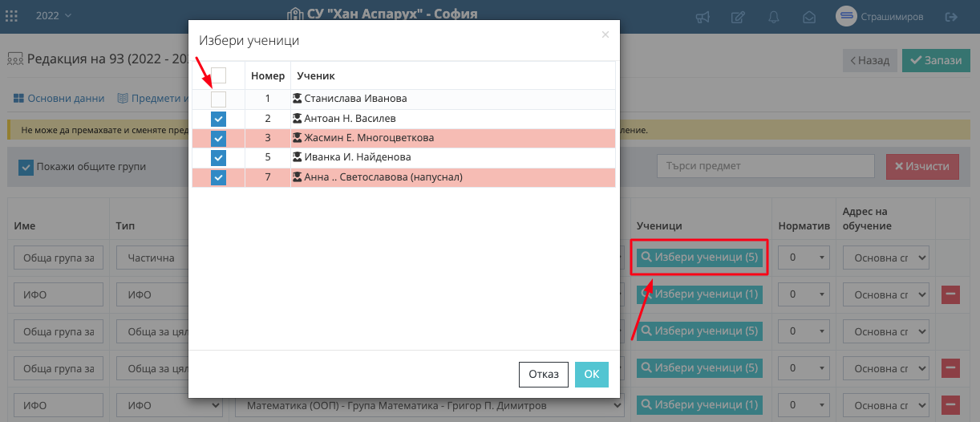Confirm selection with the OK button

(x=591, y=375)
